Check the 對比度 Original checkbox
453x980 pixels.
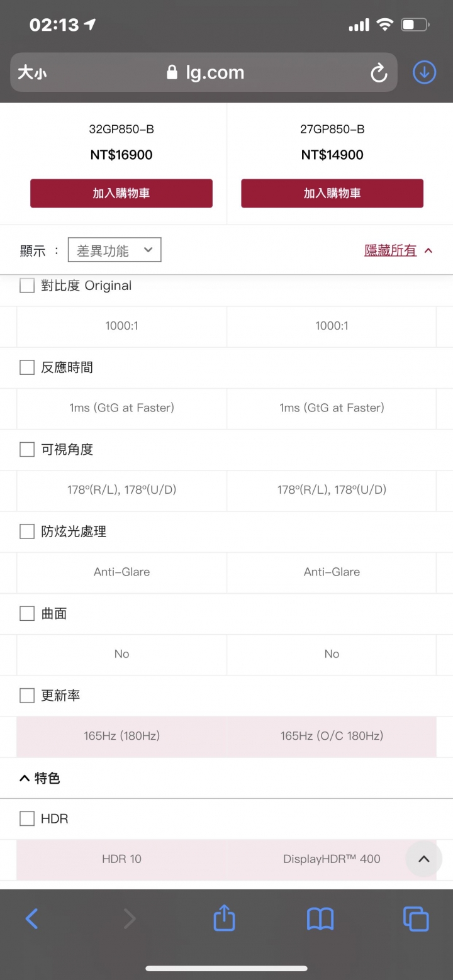coord(27,286)
